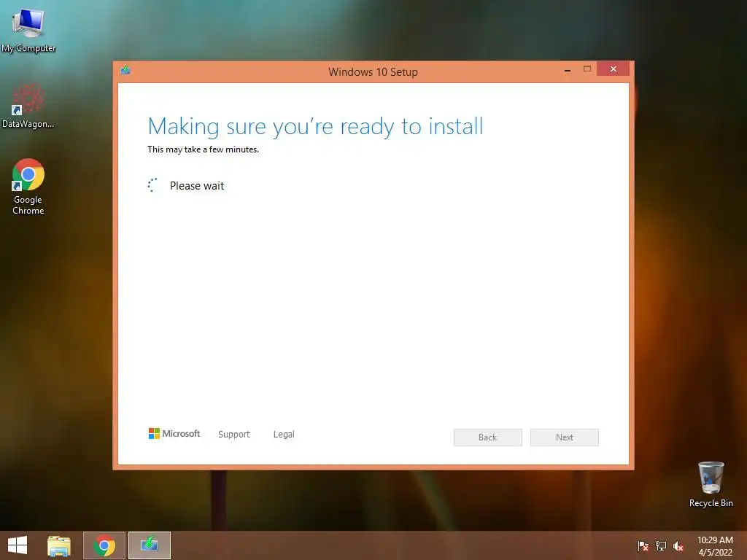747x560 pixels.
Task: Switch to Chrome in the taskbar
Action: pyautogui.click(x=104, y=545)
